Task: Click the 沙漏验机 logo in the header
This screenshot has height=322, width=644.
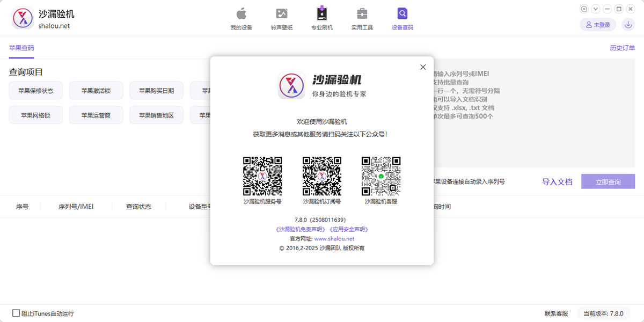Action: 23,19
